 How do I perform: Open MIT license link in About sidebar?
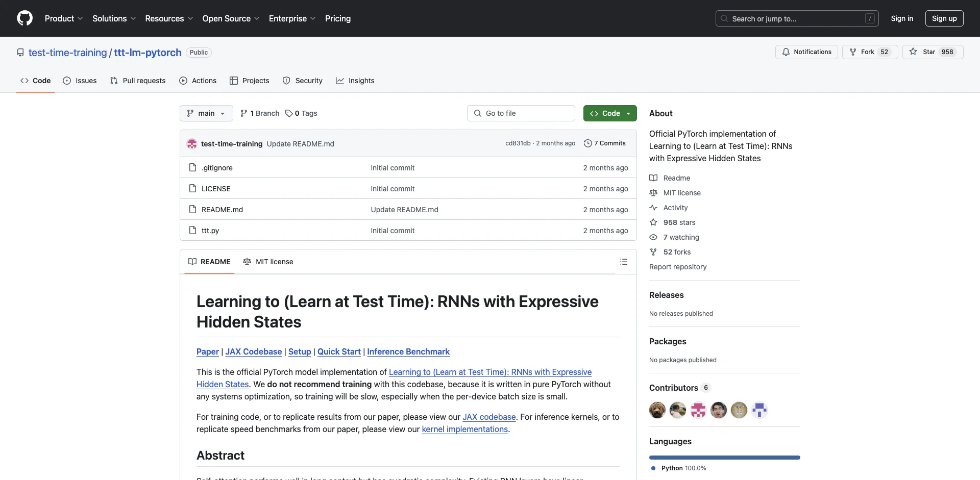coord(675,193)
